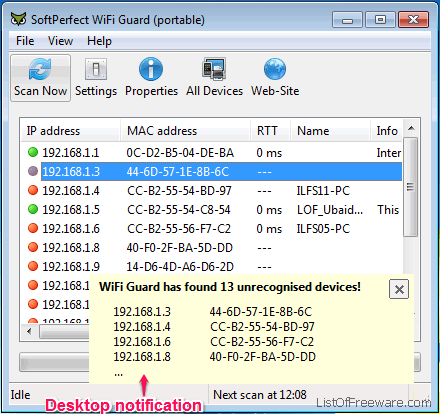Open the Web-Site globe icon
The height and width of the screenshot is (414, 440).
275,69
